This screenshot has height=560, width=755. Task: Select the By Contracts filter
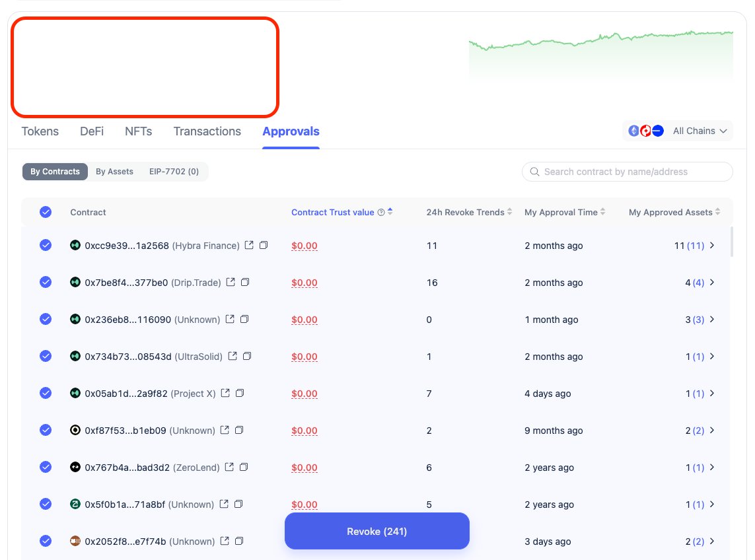pyautogui.click(x=55, y=172)
